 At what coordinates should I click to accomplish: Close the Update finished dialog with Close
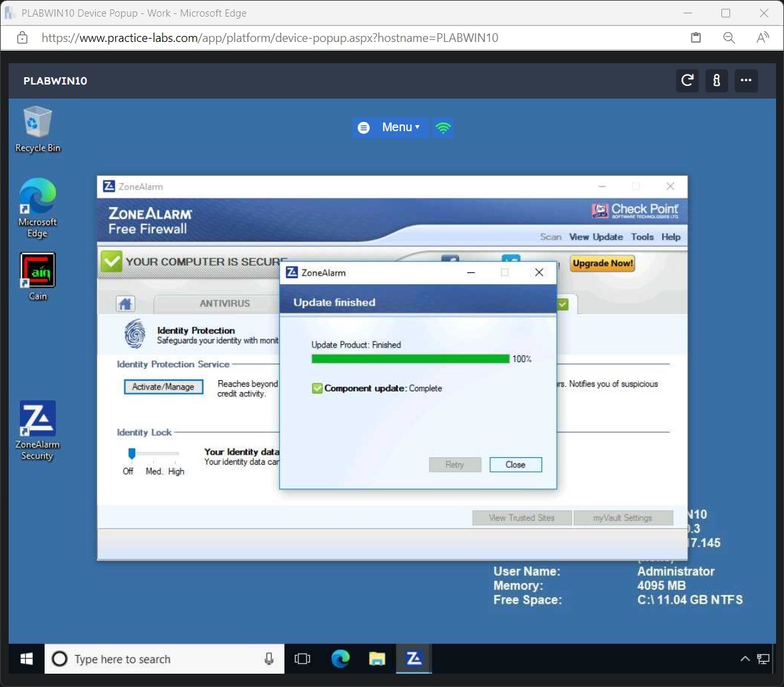516,464
